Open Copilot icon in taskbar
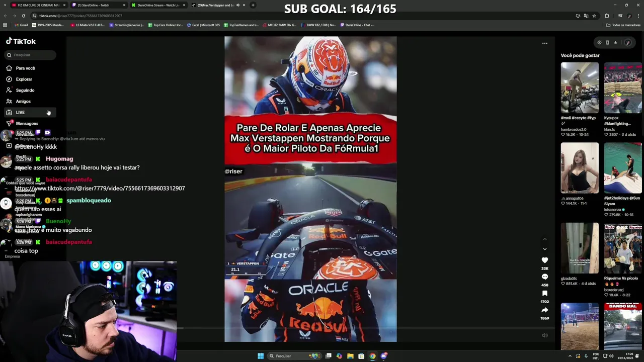Screen dimensions: 644x362 pos(339,356)
